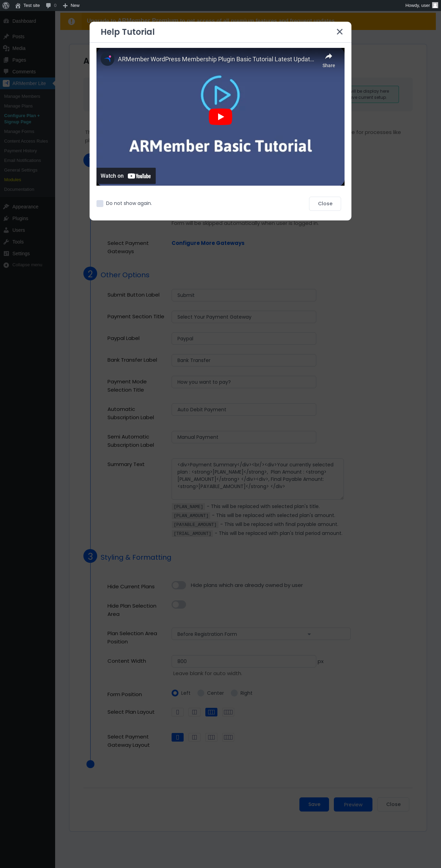Click the Save button
Screen dimensions: 441x868
314,804
